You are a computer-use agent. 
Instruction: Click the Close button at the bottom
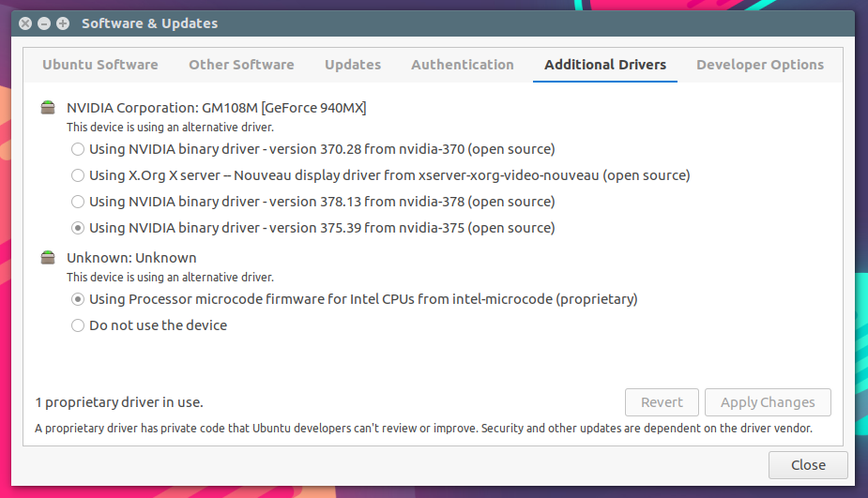(808, 465)
